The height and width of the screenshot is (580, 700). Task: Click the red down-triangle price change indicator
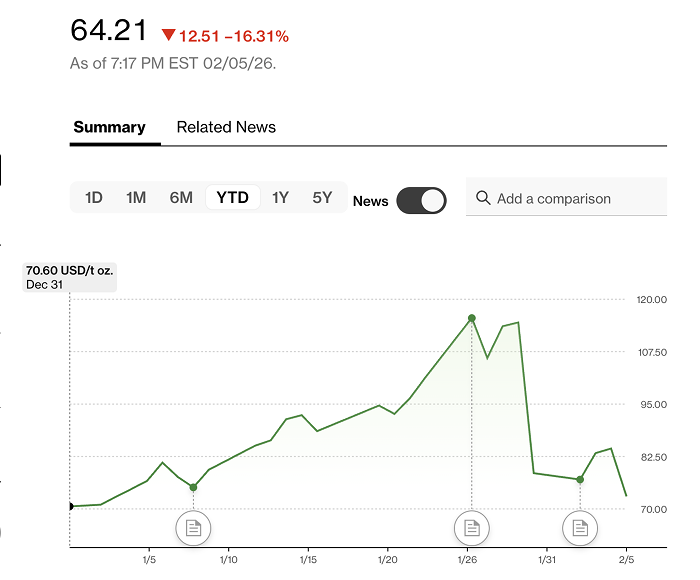click(168, 36)
